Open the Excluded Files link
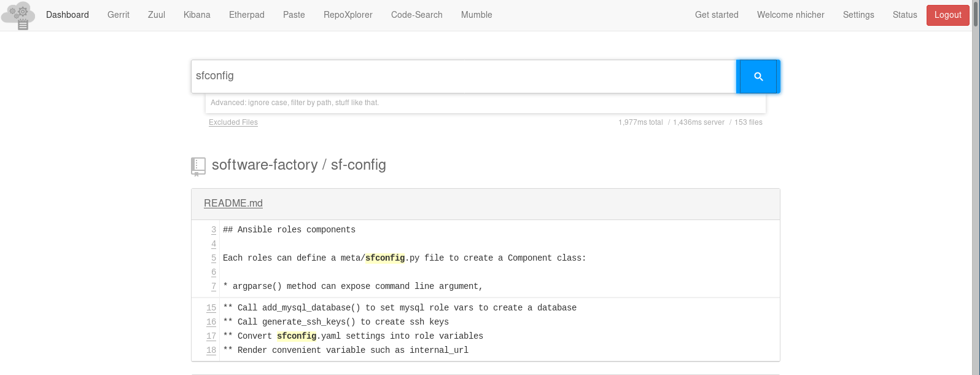 (233, 122)
